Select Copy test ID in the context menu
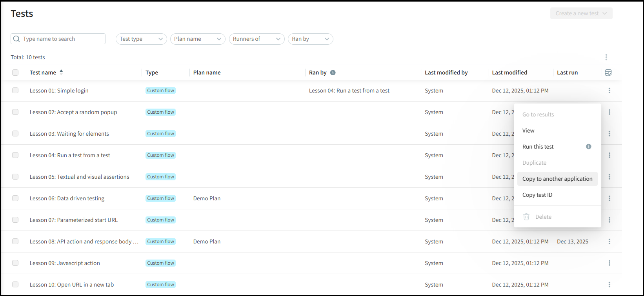The image size is (644, 296). (537, 195)
